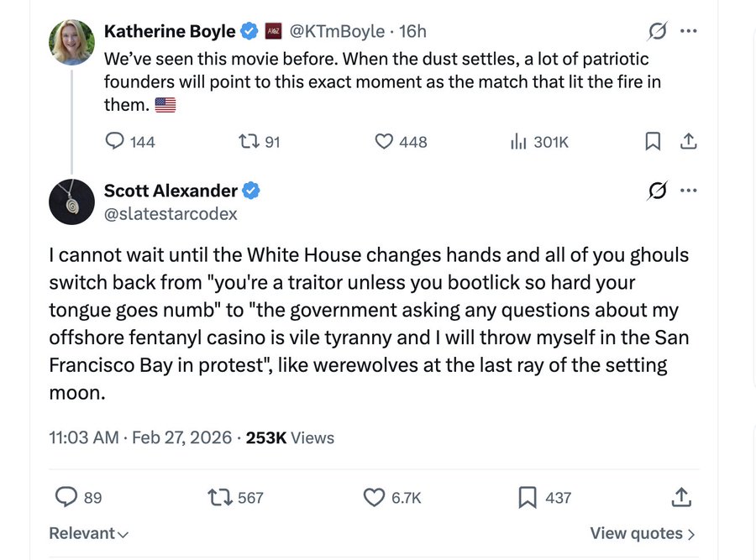Image resolution: width=756 pixels, height=560 pixels.
Task: Retweet Katherine Boyle's post
Action: click(x=249, y=142)
